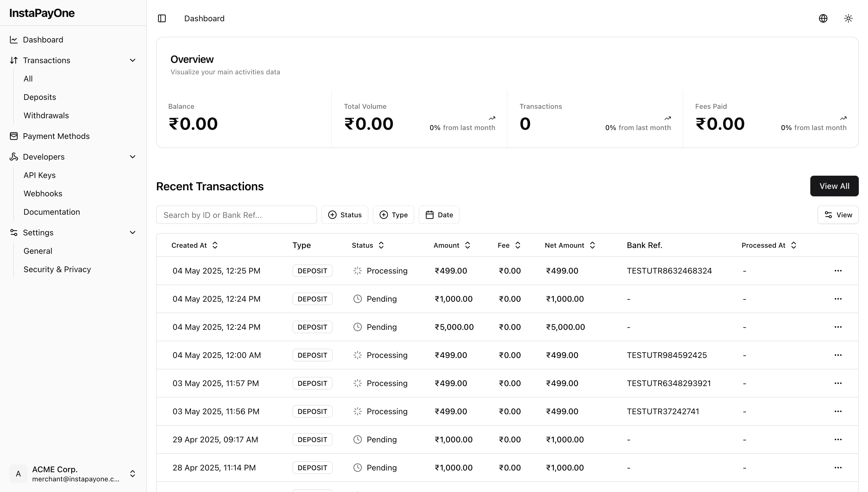This screenshot has height=492, width=868.
Task: Add a Status filter
Action: click(x=345, y=215)
